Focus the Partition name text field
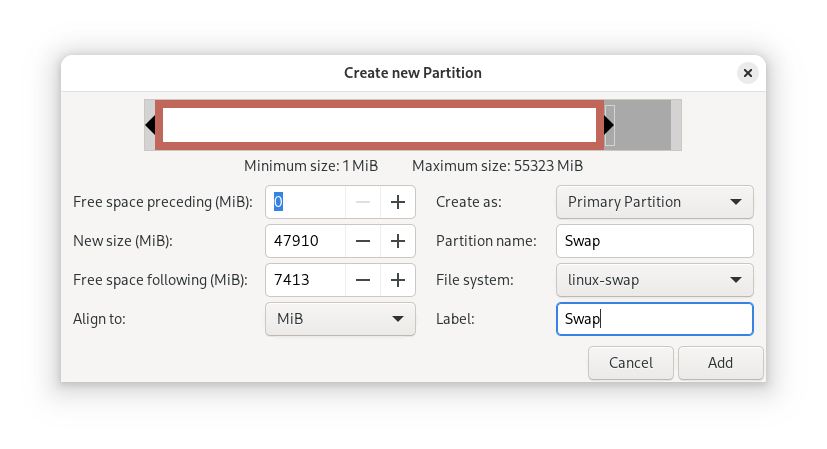 pos(654,241)
